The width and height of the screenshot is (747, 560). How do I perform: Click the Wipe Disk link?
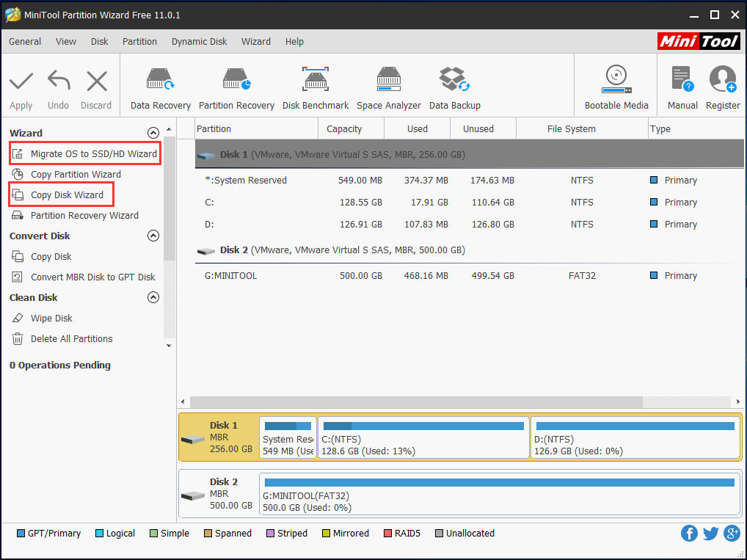click(x=51, y=318)
